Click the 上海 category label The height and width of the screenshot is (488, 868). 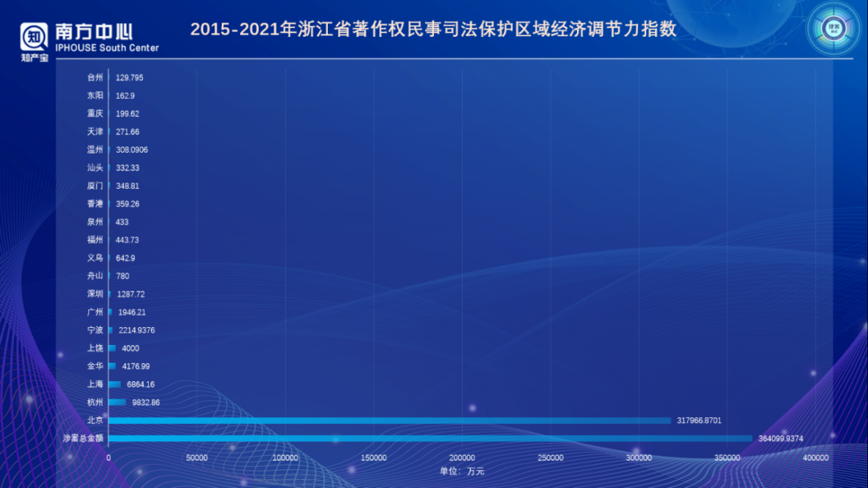(x=95, y=383)
